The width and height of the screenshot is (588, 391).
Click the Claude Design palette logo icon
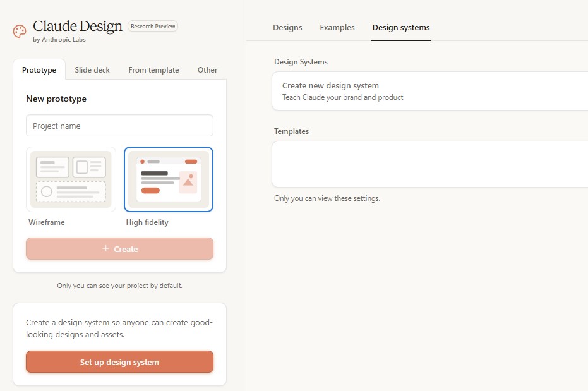click(x=20, y=31)
